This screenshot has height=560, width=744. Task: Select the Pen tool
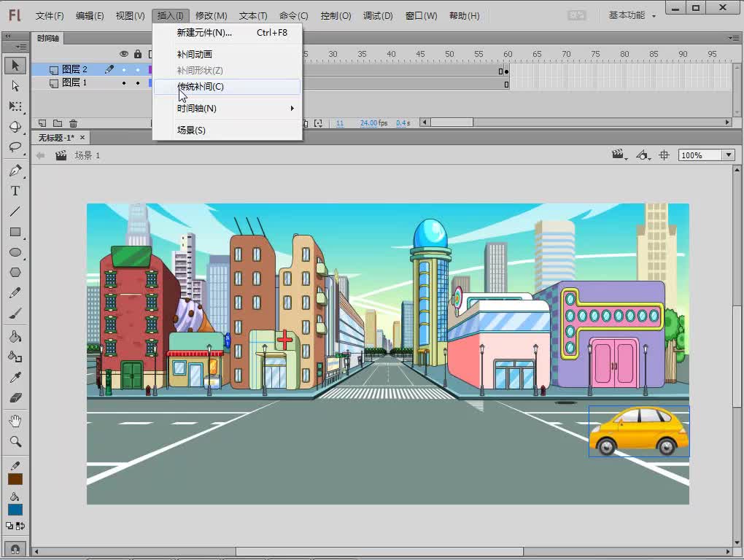click(x=15, y=171)
